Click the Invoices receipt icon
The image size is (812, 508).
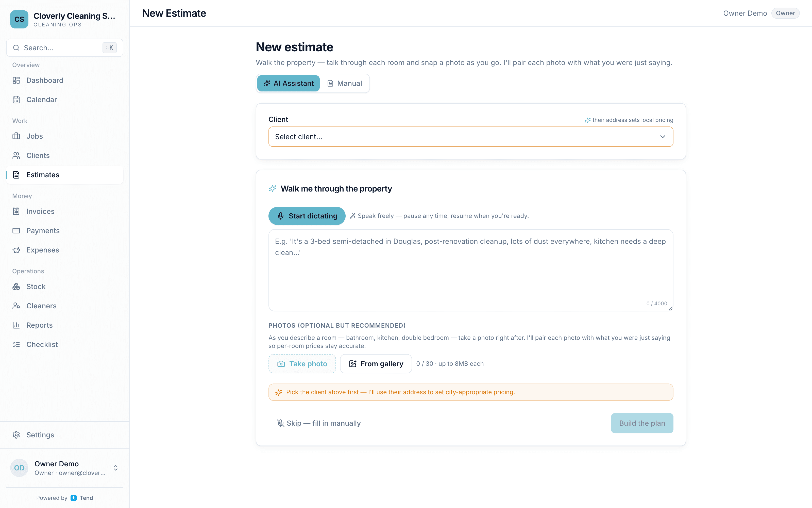tap(16, 211)
